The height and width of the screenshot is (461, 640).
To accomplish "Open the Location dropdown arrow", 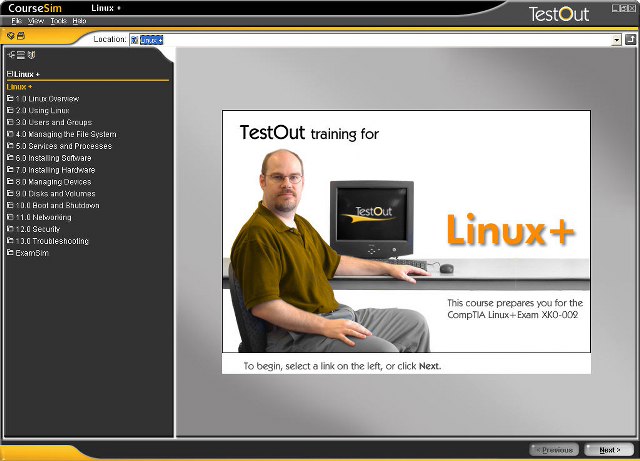I will [x=617, y=40].
